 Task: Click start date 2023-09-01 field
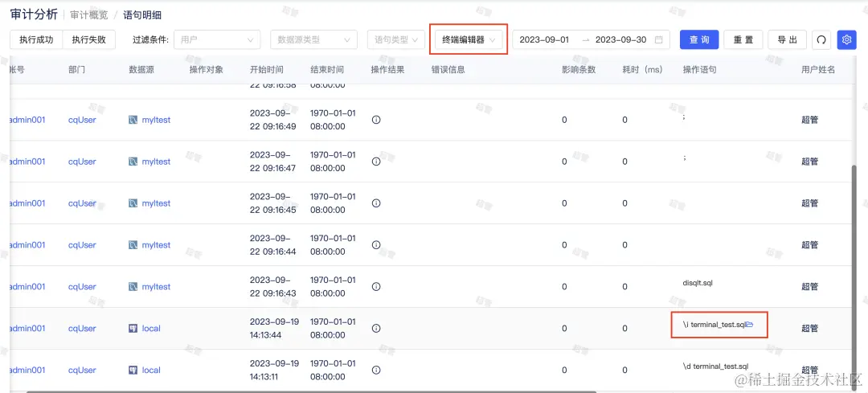(544, 40)
